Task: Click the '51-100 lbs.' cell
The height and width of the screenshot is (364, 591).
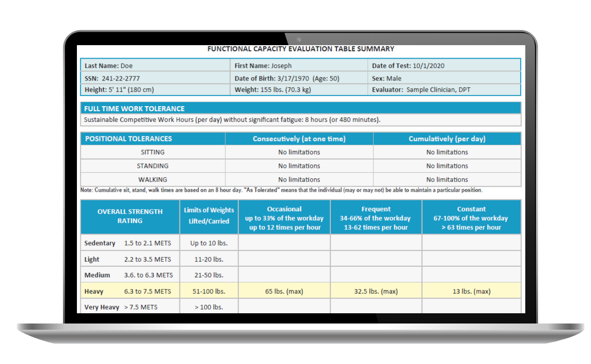Action: [x=209, y=291]
